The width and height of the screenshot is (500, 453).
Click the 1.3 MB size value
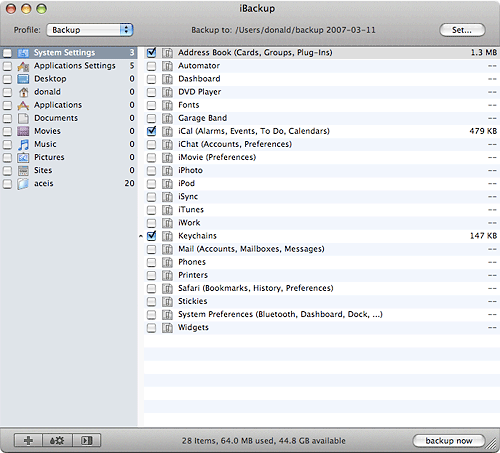(484, 53)
